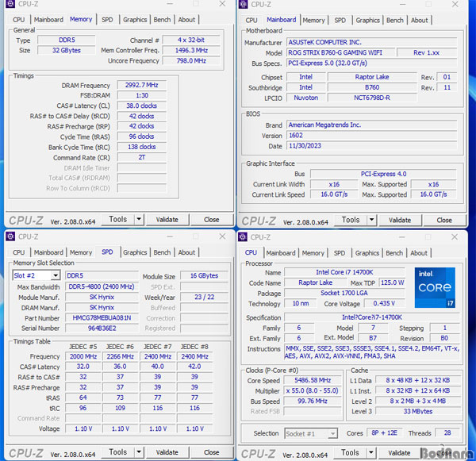Switch to Mainboard tab in Memory window

(48, 20)
